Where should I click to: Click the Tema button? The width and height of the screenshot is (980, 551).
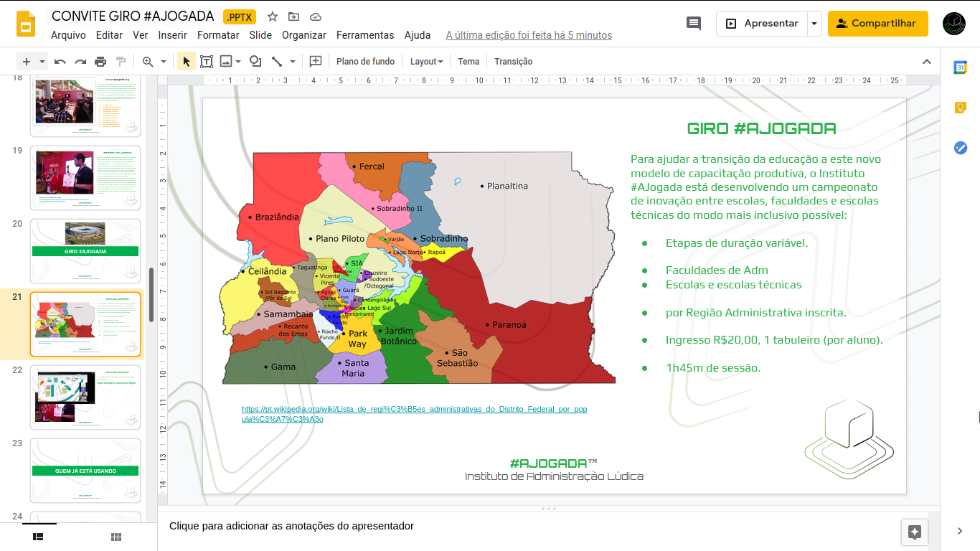468,62
